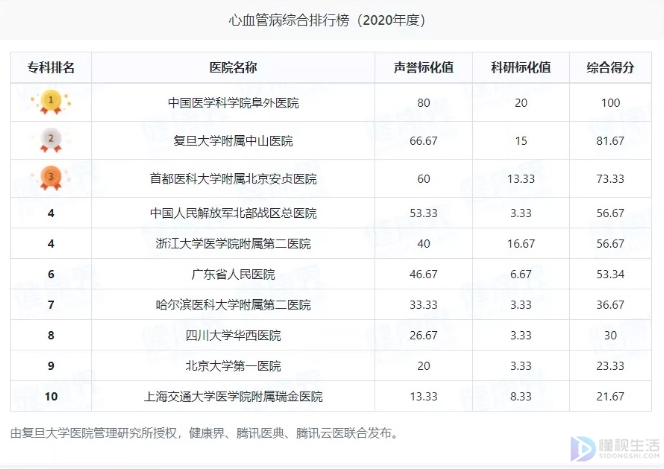The image size is (664, 469).
Task: Click reputation value 13.33 for 瑞金医院
Action: [423, 397]
